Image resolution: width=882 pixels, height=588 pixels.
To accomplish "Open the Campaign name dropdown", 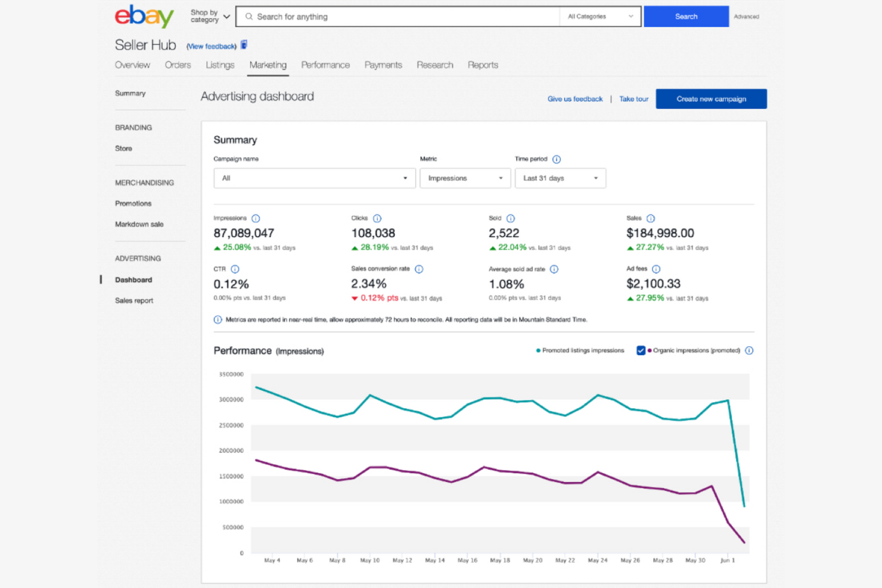I will click(314, 178).
